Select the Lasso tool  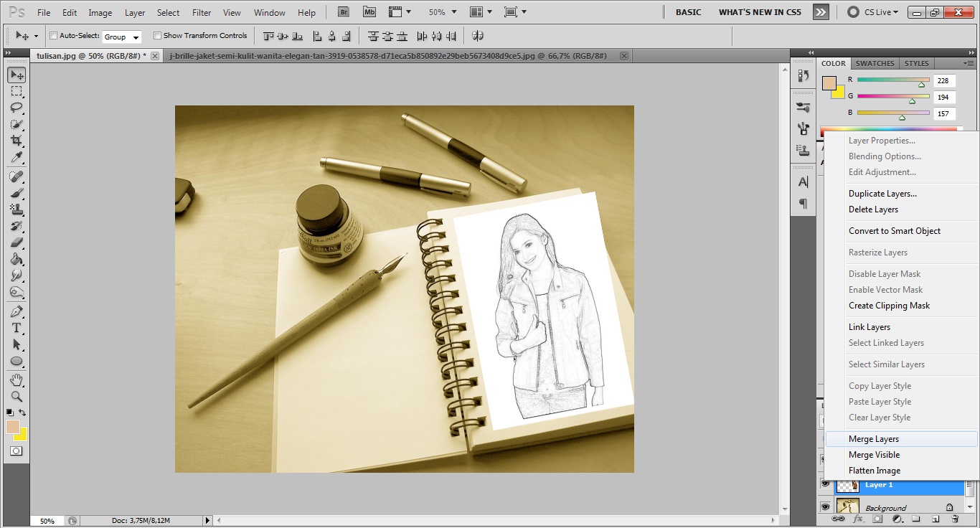16,108
